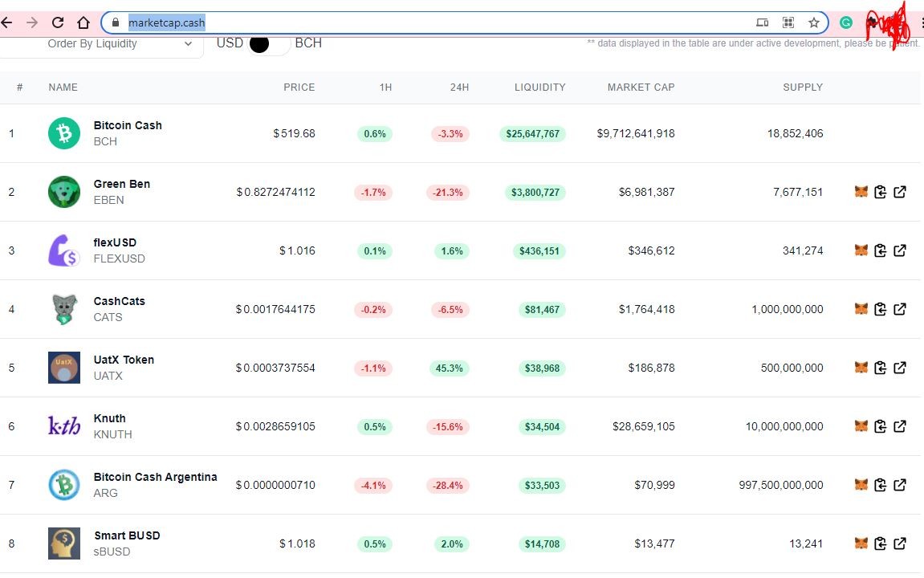Viewport: 924px width, 578px height.
Task: Go to browser home page icon
Action: (83, 22)
